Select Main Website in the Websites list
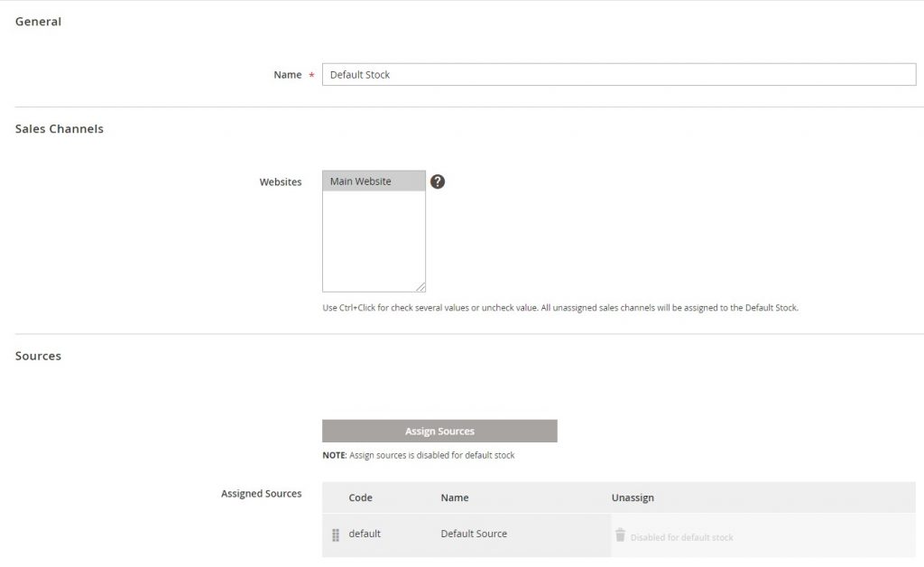The height and width of the screenshot is (567, 924). point(373,181)
